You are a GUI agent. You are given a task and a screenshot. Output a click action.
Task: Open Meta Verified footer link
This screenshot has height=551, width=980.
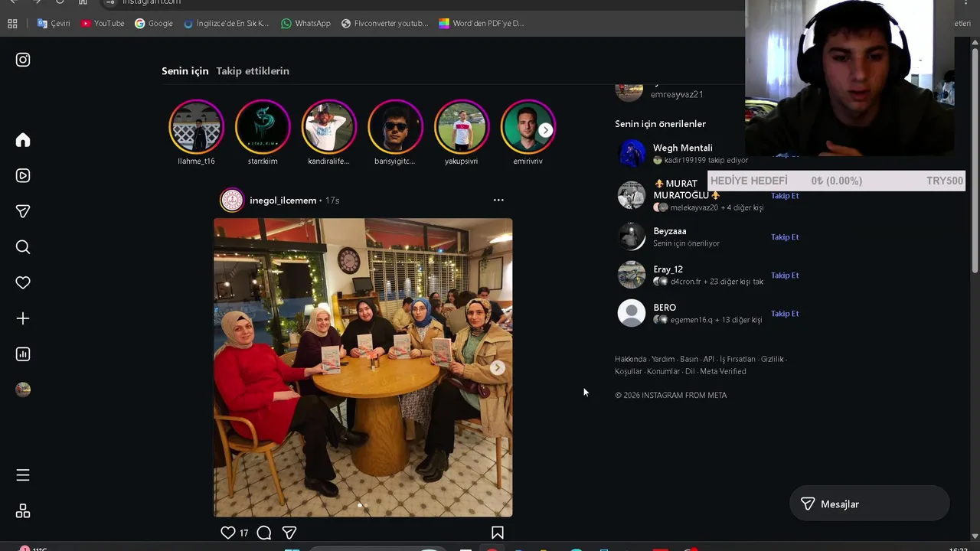[x=723, y=371]
